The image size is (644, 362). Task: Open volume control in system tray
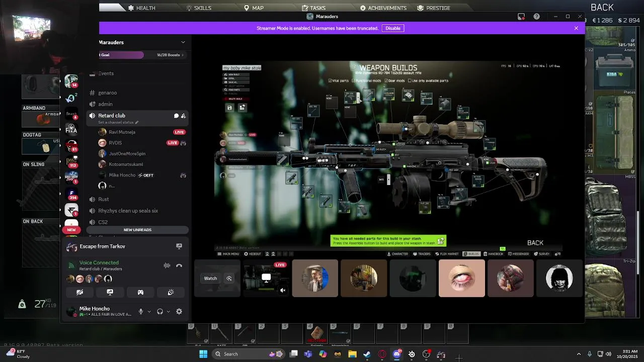(x=608, y=354)
